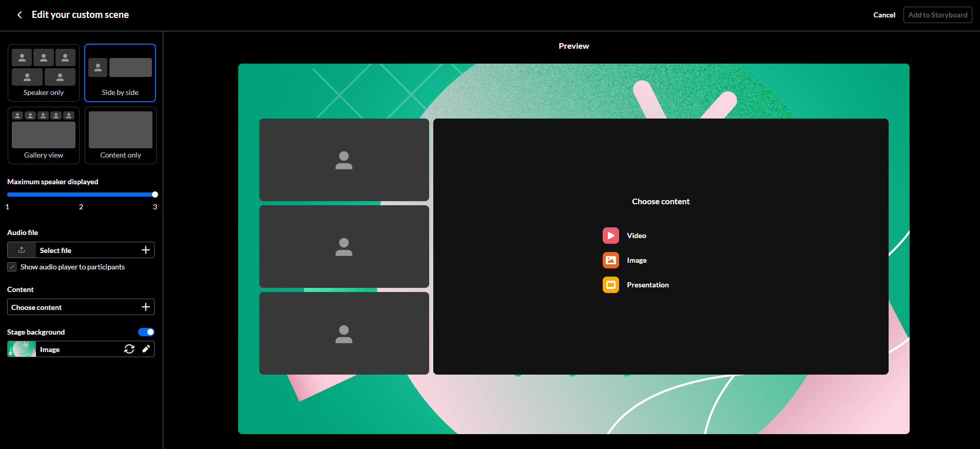This screenshot has width=980, height=449.
Task: Click the 'Choose content' heading in preview
Action: click(x=661, y=201)
